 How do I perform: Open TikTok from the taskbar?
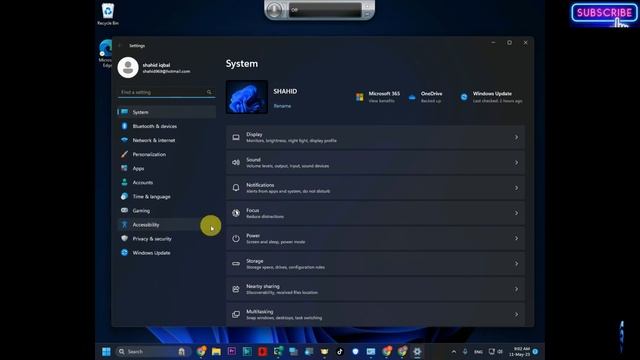pos(340,351)
